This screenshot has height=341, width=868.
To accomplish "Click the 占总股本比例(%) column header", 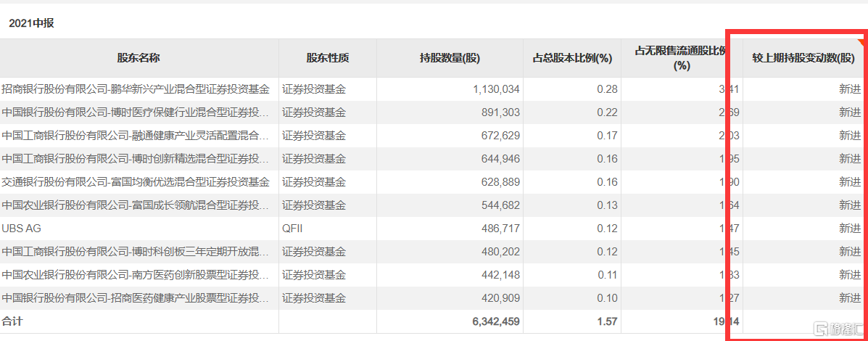I will tap(572, 58).
